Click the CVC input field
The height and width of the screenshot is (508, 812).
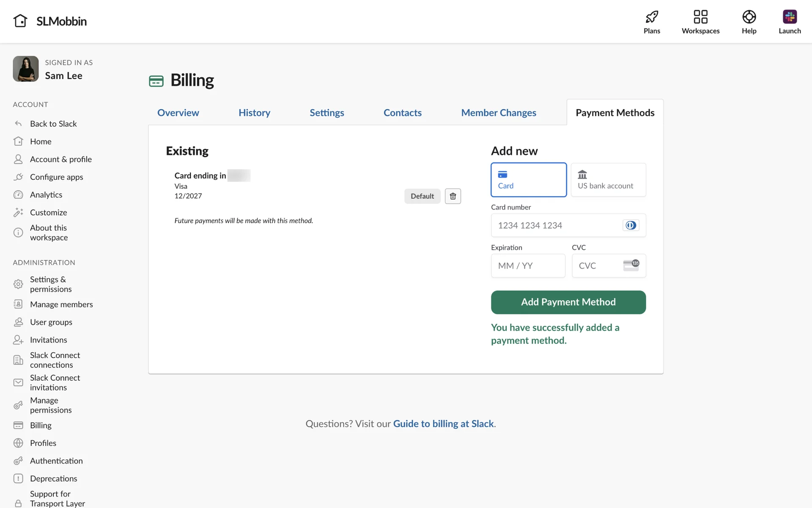[598, 266]
